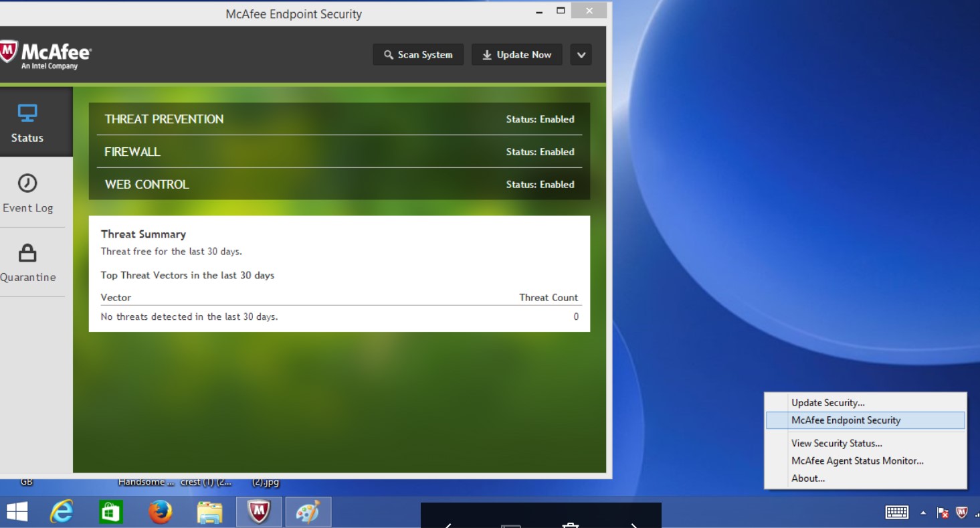Click McAfee shield icon in system tray
The height and width of the screenshot is (528, 980).
tap(962, 513)
